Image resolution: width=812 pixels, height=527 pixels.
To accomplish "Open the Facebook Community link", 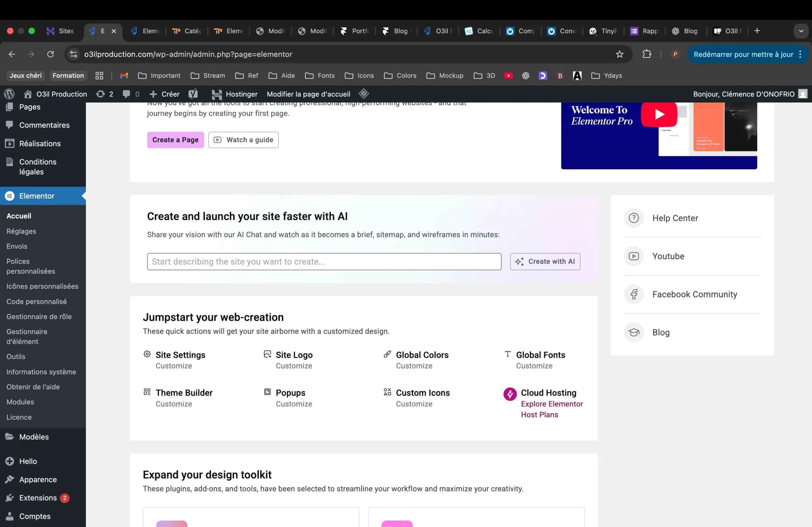I will [x=694, y=294].
